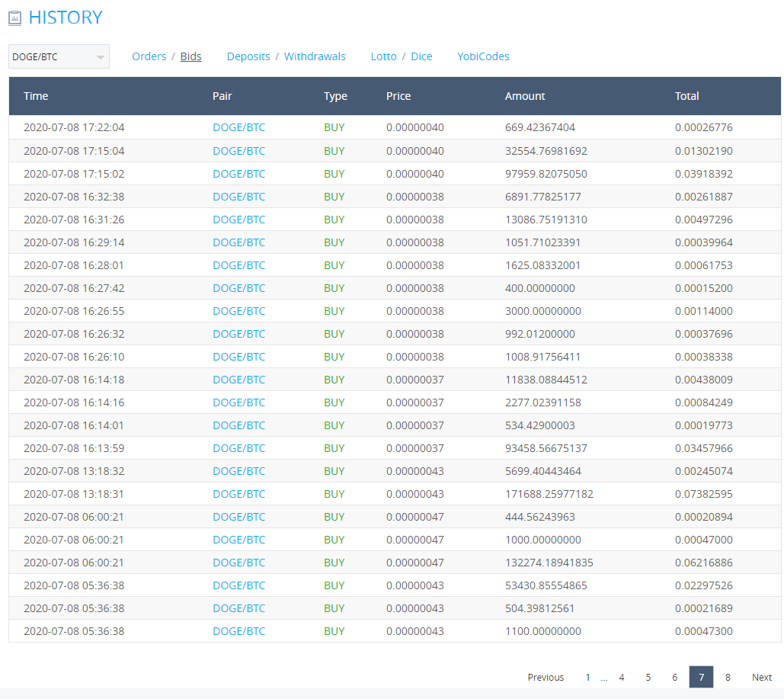This screenshot has width=784, height=699.
Task: Go to the Dice history
Action: point(421,56)
